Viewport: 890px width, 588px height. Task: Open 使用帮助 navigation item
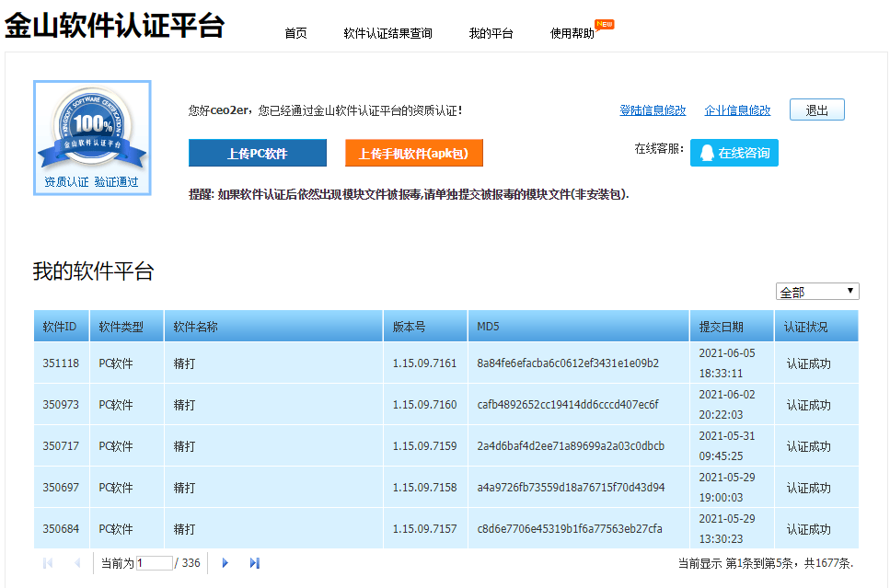point(572,33)
